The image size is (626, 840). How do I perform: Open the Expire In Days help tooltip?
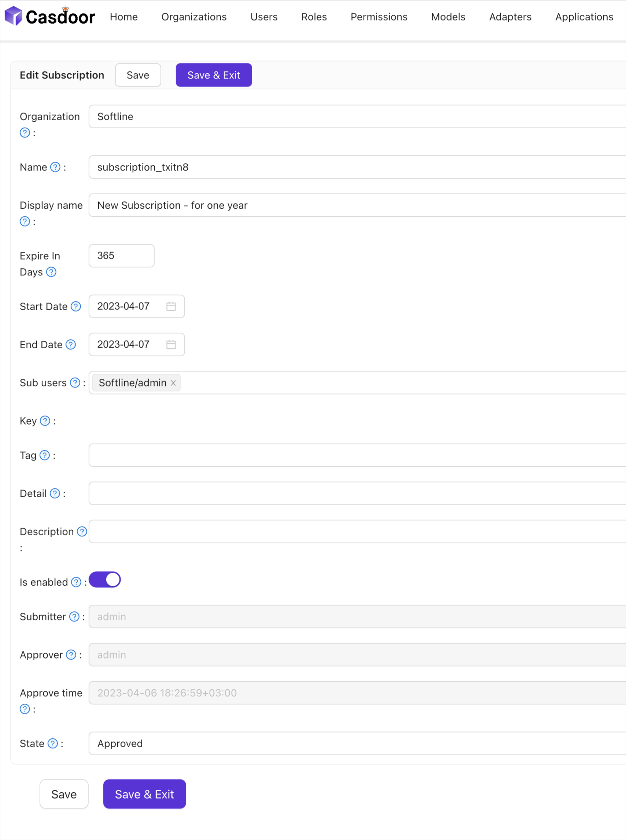coord(52,272)
